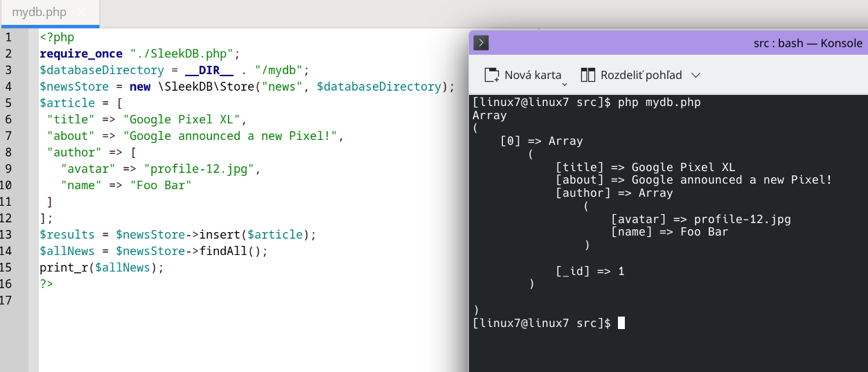This screenshot has width=868, height=372.
Task: Click the split view icon beside Rozdeliť pohľad
Action: [588, 75]
